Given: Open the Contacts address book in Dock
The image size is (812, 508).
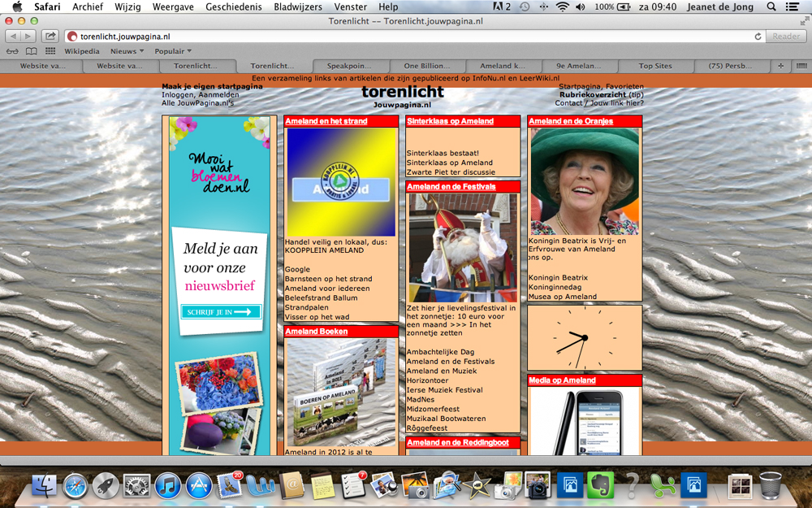Looking at the screenshot, I should point(292,486).
